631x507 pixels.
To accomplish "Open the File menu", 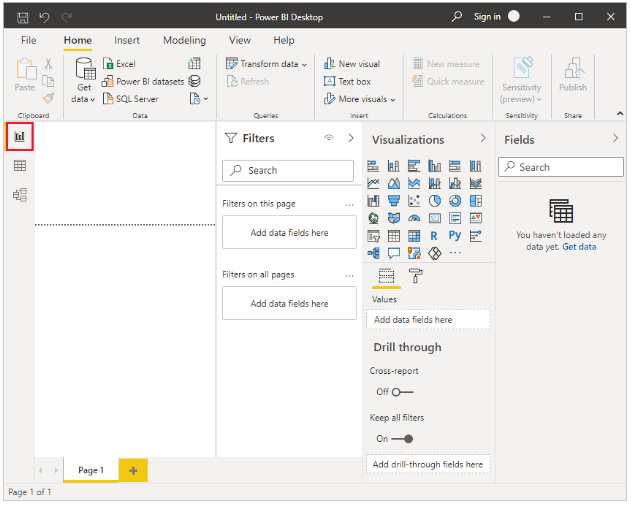I will [29, 40].
